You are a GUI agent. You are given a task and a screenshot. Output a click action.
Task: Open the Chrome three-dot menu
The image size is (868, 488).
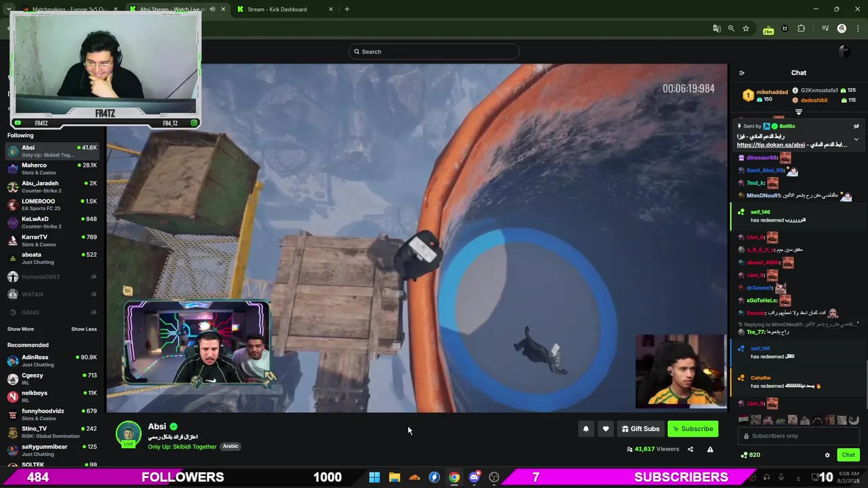[x=858, y=28]
